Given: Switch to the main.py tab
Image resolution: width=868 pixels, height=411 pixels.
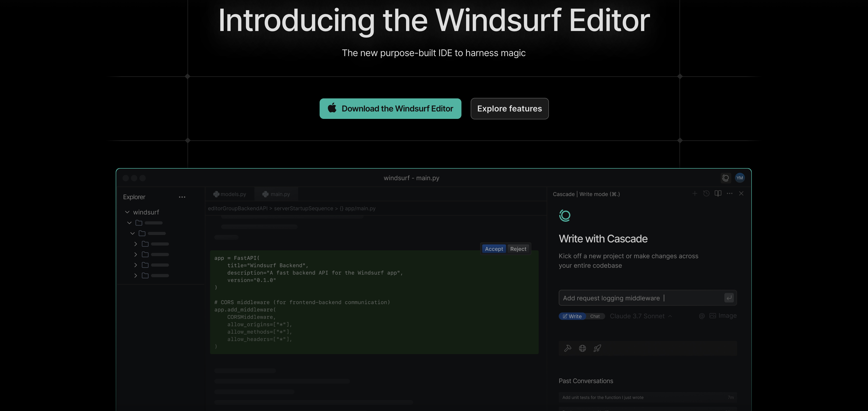Looking at the screenshot, I should (x=276, y=194).
